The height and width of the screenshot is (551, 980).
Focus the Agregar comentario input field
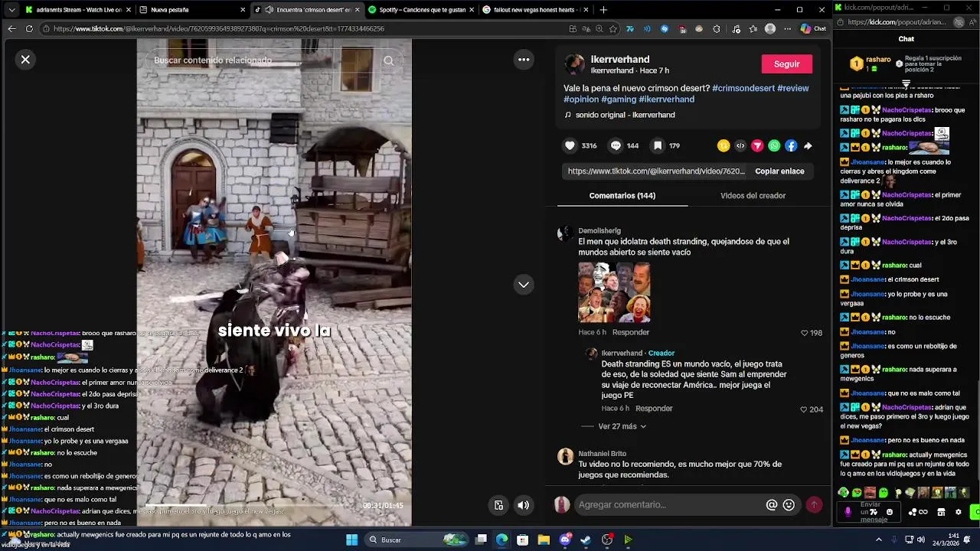click(670, 504)
